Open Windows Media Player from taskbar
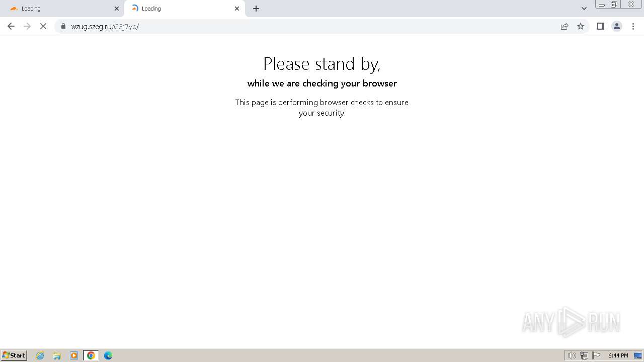The height and width of the screenshot is (362, 644). pyautogui.click(x=74, y=355)
